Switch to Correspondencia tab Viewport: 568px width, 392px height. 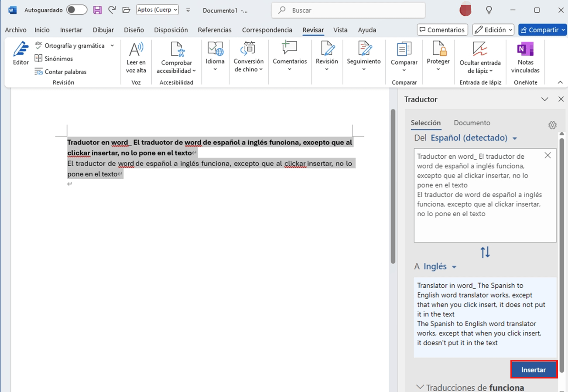(267, 30)
